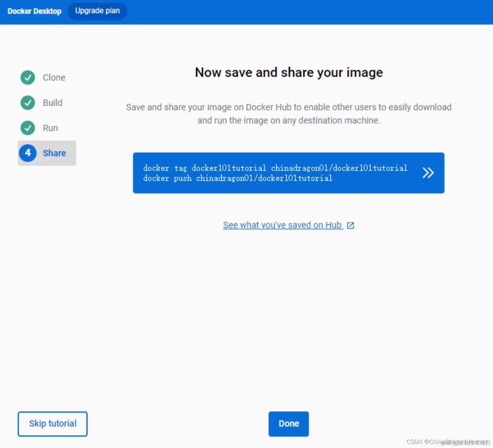Click the green checkmark next to Run
Screen dimensions: 493x448
point(28,128)
